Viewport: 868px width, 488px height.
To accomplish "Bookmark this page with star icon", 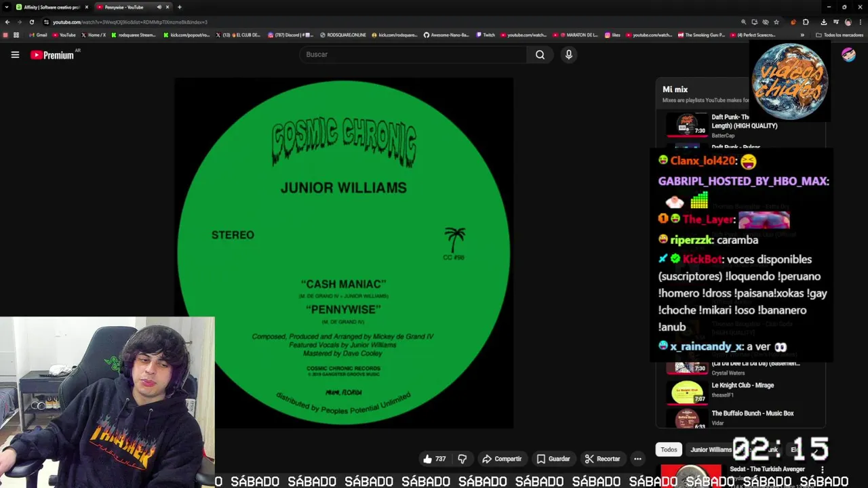I will pos(776,22).
